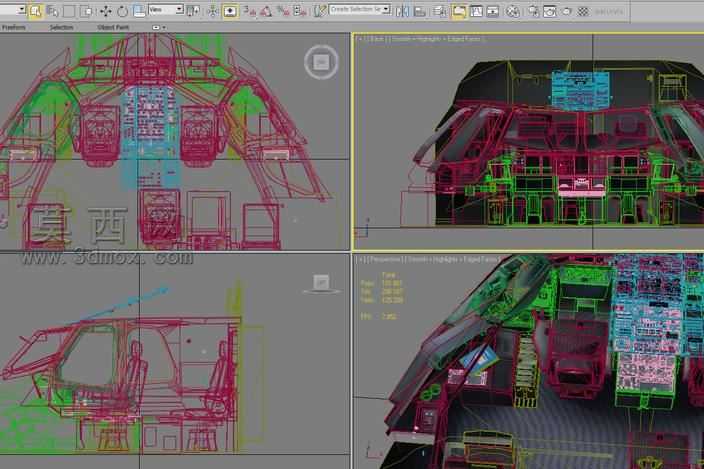This screenshot has width=704, height=469.
Task: Click the Align tool icon
Action: click(x=420, y=11)
